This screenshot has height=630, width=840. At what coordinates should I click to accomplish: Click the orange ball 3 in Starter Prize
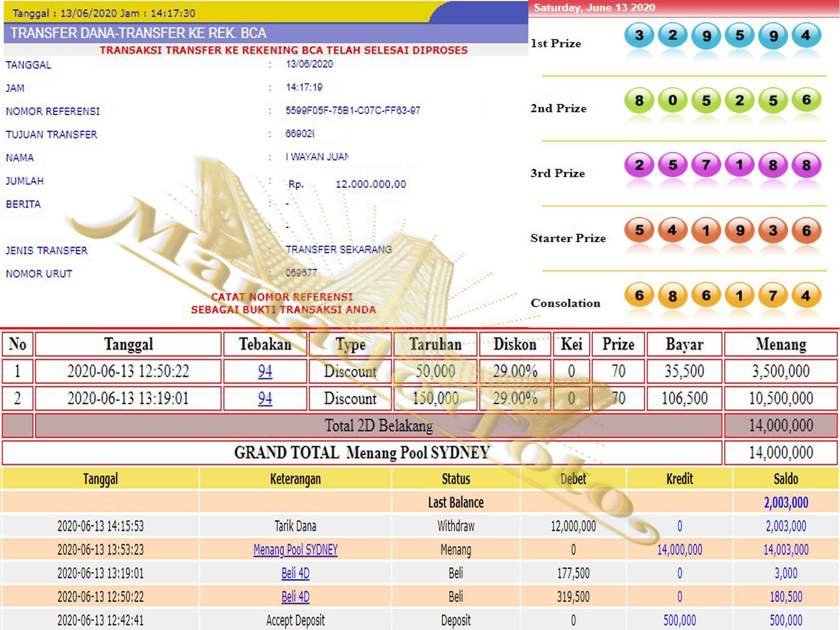click(773, 230)
